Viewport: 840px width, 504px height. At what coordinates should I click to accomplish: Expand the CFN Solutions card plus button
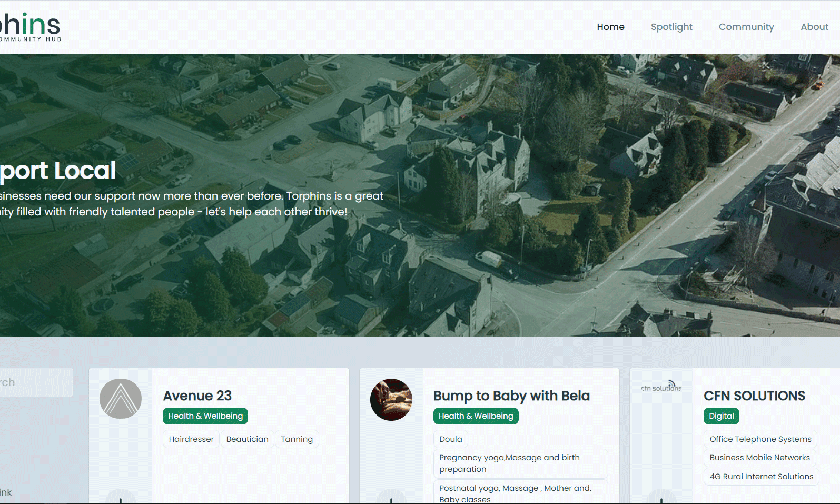(x=661, y=498)
